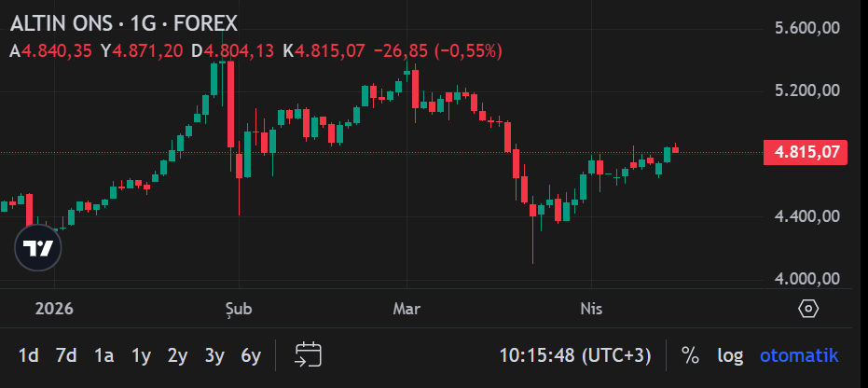The height and width of the screenshot is (388, 868).
Task: Click the TradingView logo on the chart
Action: (x=38, y=248)
